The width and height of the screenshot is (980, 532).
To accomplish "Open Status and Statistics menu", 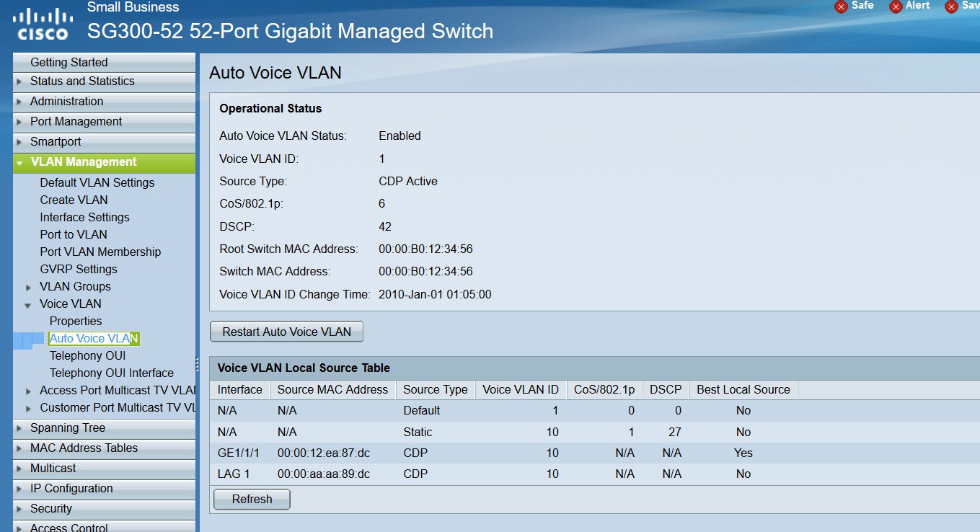I will click(82, 81).
